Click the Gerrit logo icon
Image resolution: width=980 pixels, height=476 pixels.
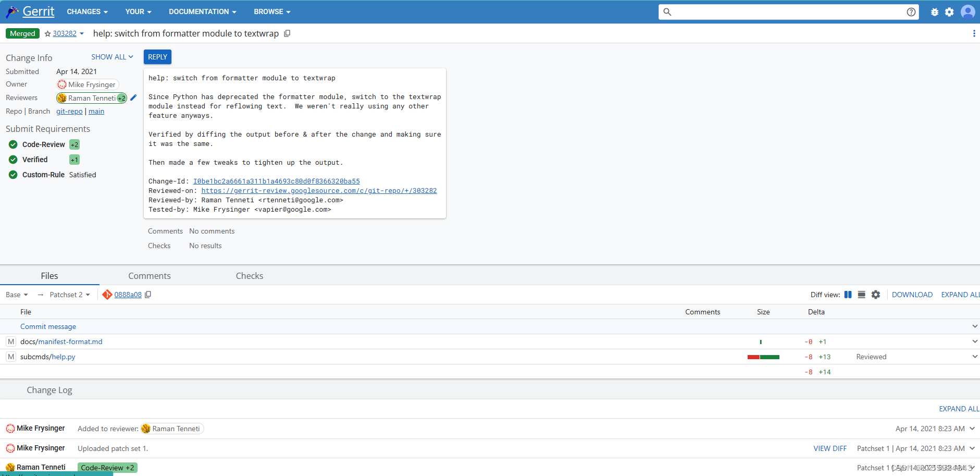coord(13,11)
